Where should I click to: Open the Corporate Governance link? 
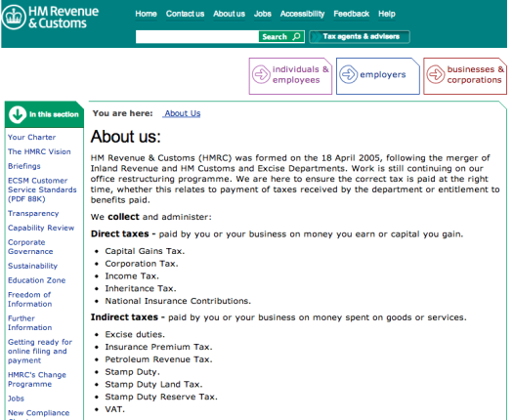(30, 247)
